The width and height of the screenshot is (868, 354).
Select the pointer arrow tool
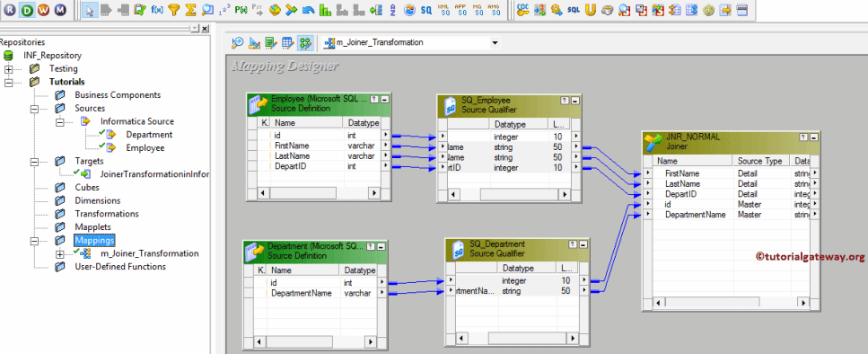pyautogui.click(x=91, y=9)
